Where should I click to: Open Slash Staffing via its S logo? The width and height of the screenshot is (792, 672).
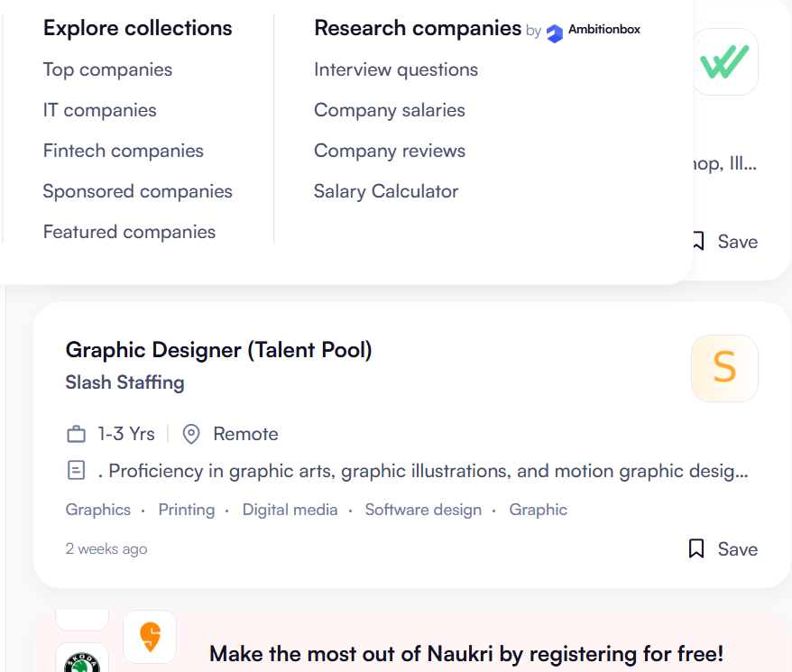pos(724,368)
